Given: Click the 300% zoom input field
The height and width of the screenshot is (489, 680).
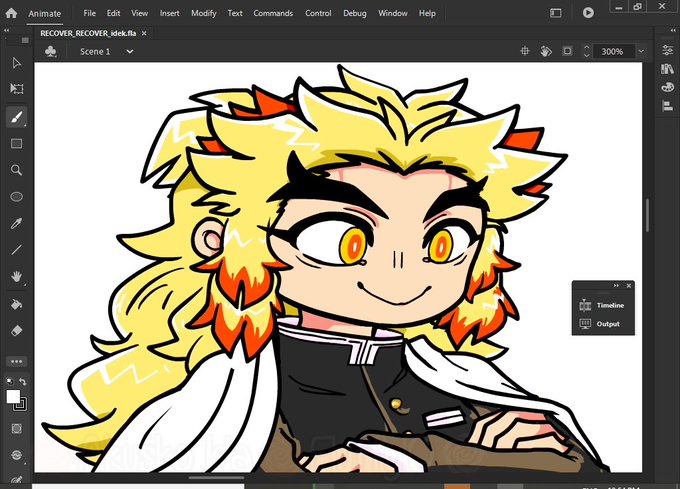Looking at the screenshot, I should [x=612, y=52].
